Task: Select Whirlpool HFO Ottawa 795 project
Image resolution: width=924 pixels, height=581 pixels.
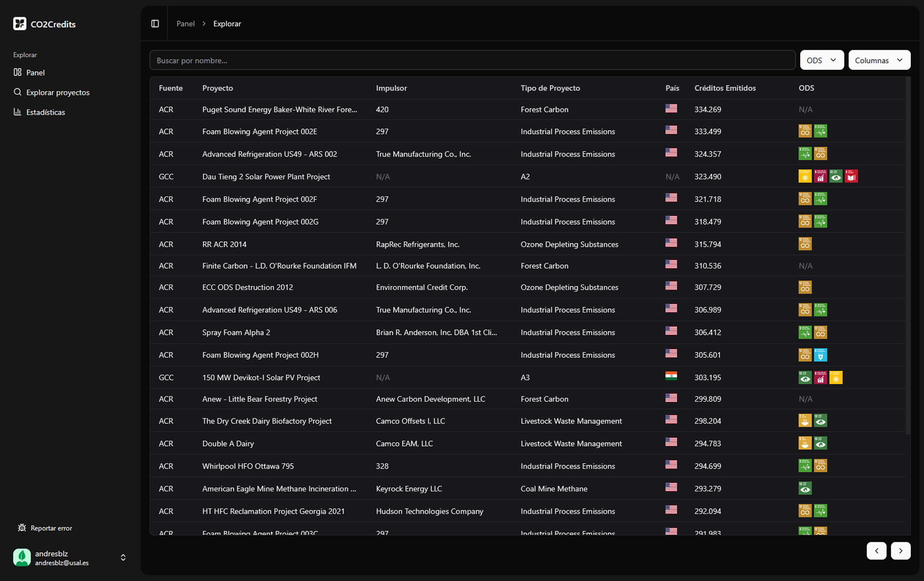Action: point(248,466)
